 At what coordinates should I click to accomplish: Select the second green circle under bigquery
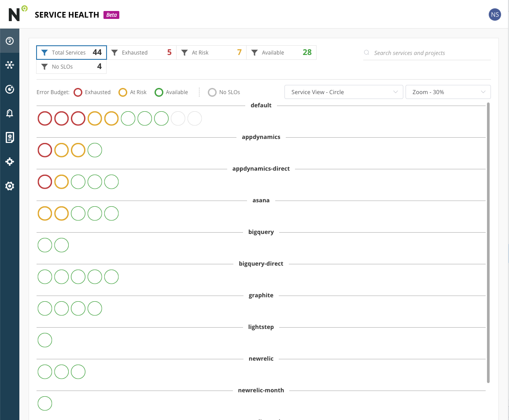click(61, 245)
